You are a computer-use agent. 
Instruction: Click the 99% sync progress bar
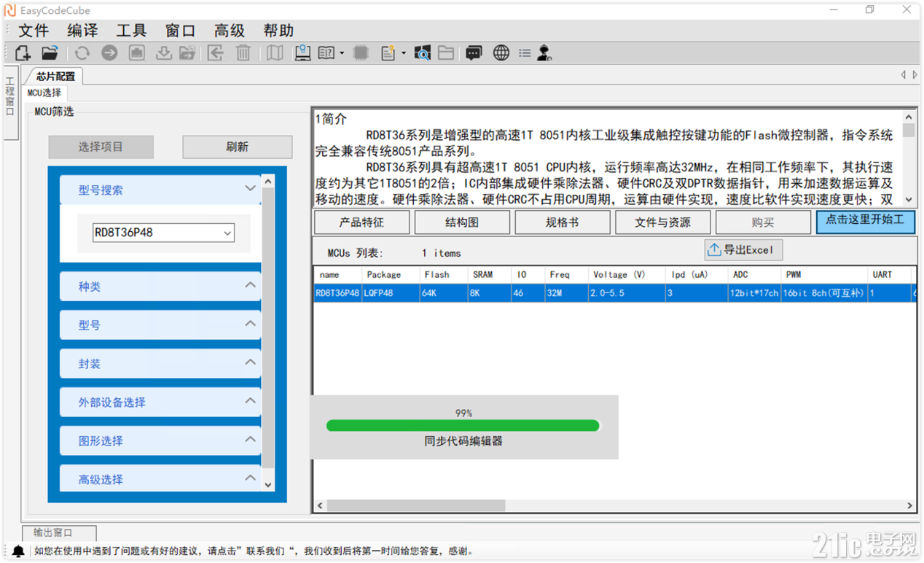click(x=463, y=425)
